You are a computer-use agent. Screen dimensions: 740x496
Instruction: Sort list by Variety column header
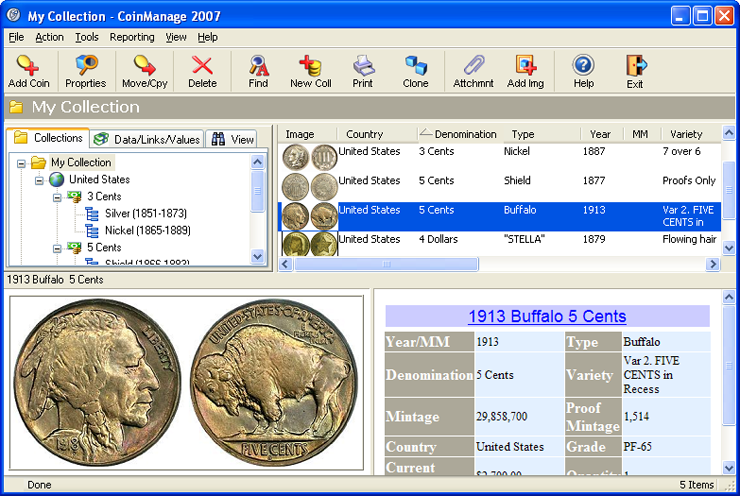pos(690,134)
